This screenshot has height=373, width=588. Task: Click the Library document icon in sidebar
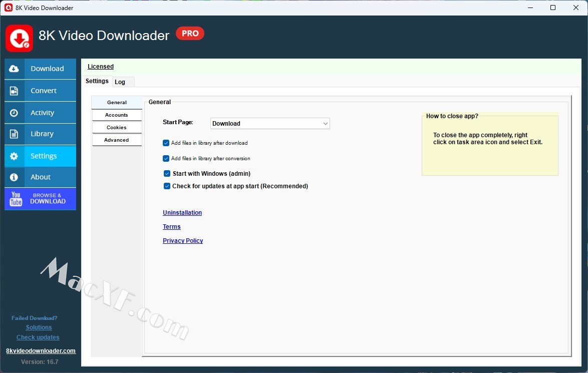(x=14, y=134)
